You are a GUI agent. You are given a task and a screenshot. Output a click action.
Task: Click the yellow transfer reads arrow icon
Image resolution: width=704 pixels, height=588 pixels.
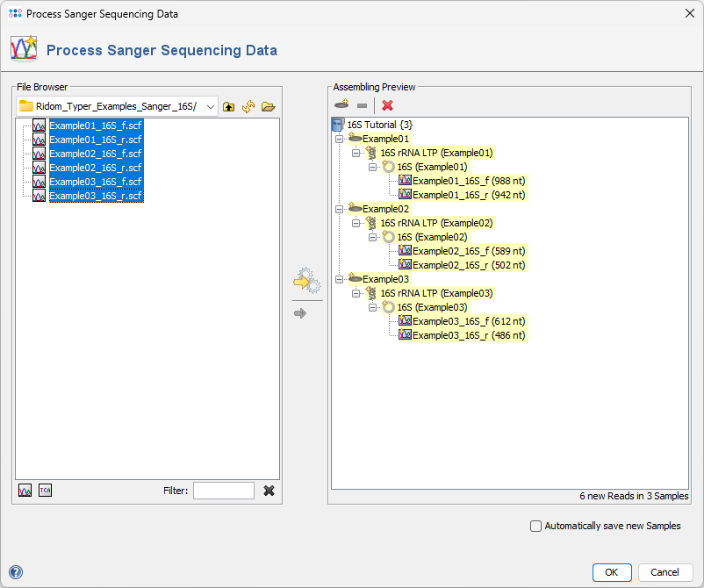[307, 280]
